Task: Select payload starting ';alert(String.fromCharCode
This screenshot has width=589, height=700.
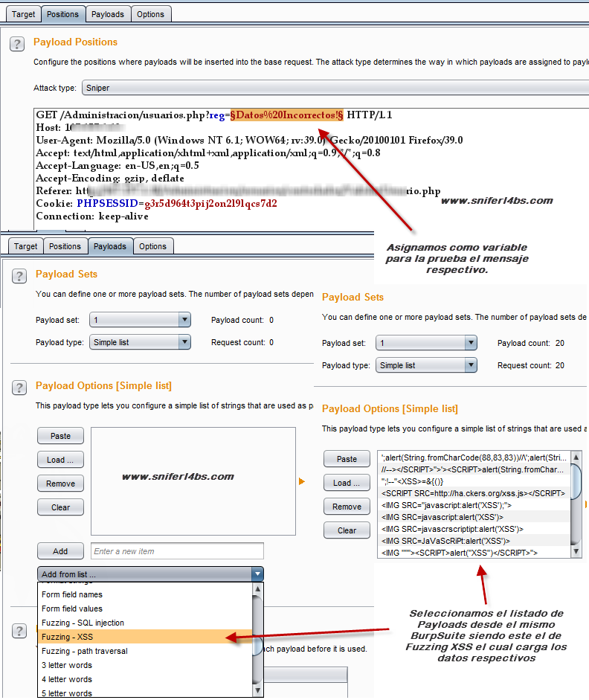Action: point(474,457)
